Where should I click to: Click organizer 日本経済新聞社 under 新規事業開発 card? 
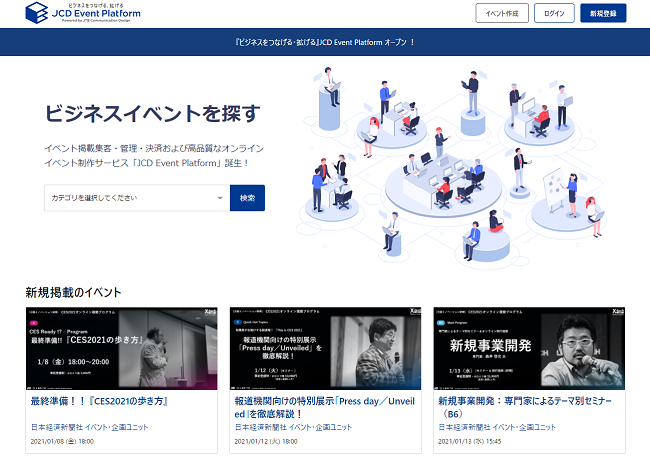click(x=497, y=427)
